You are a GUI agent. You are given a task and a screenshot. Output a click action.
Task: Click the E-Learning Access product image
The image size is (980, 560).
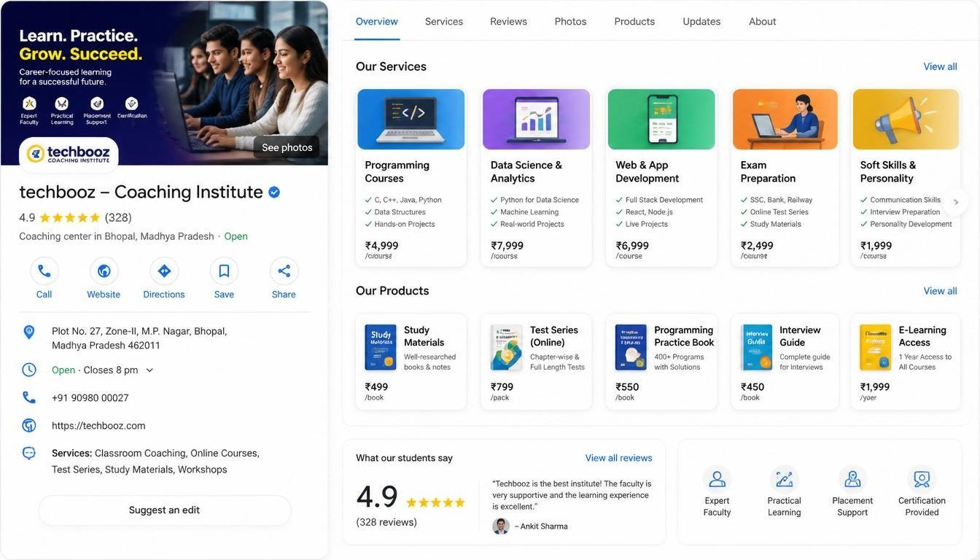[875, 348]
